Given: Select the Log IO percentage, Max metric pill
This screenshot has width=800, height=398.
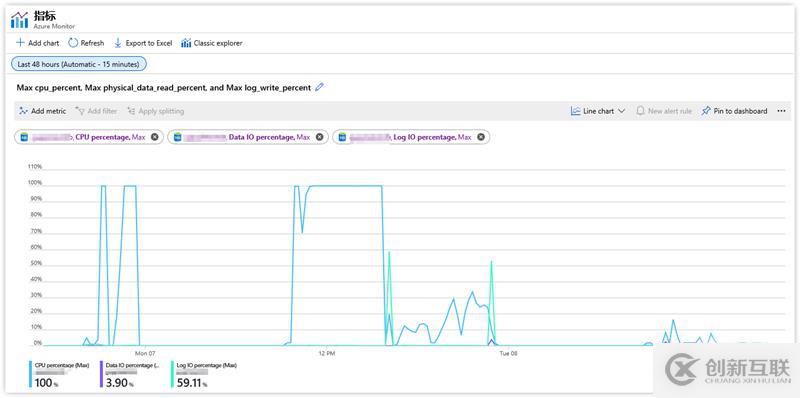Looking at the screenshot, I should pos(411,137).
